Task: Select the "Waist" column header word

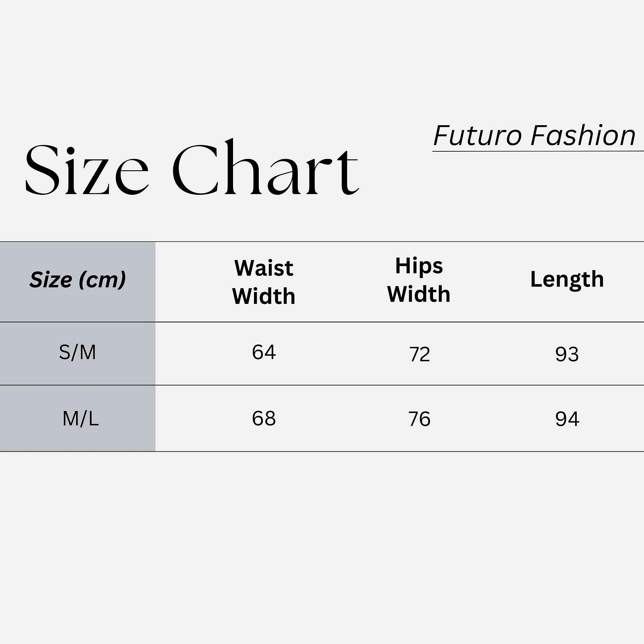Action: [264, 268]
